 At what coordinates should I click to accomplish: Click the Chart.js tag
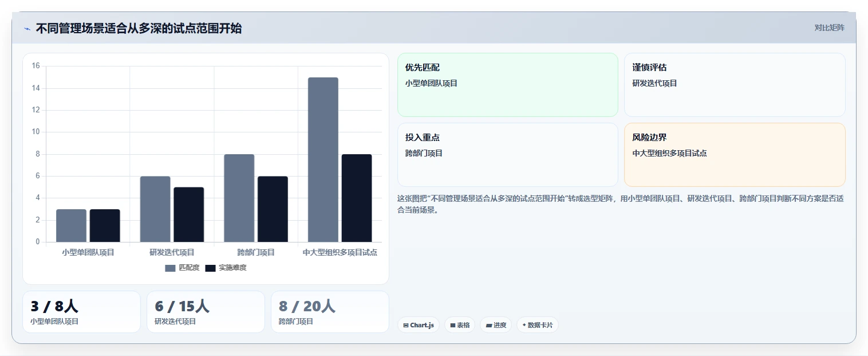coord(419,325)
